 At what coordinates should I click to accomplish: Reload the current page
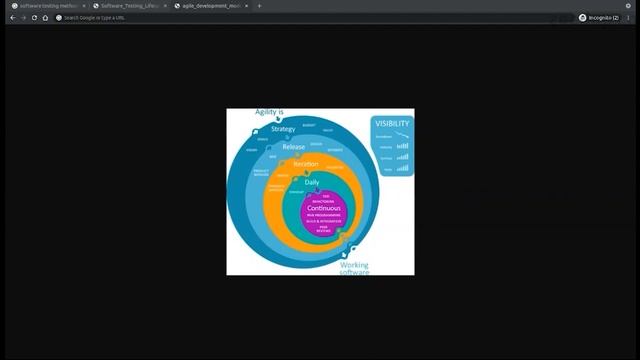pyautogui.click(x=34, y=18)
